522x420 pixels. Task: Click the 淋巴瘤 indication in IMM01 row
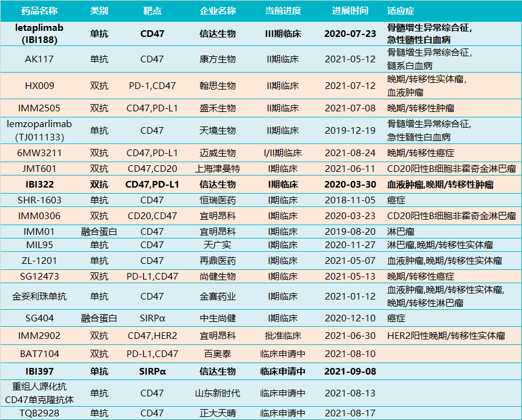[400, 231]
